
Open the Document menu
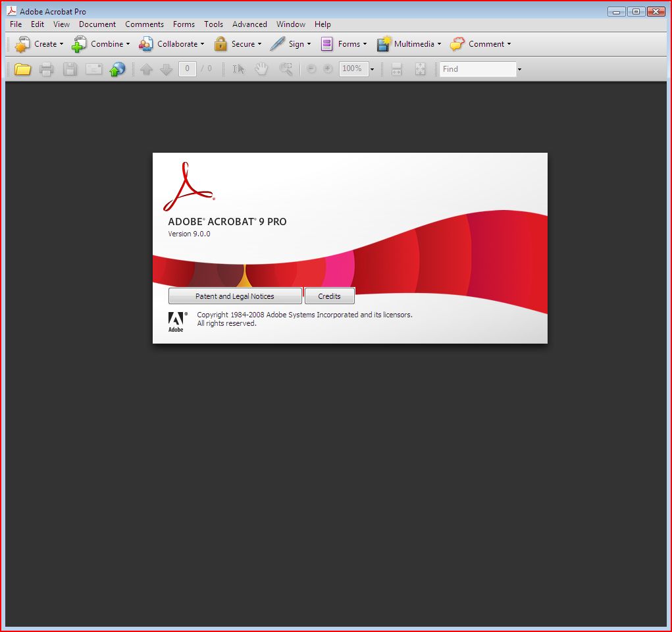(97, 24)
